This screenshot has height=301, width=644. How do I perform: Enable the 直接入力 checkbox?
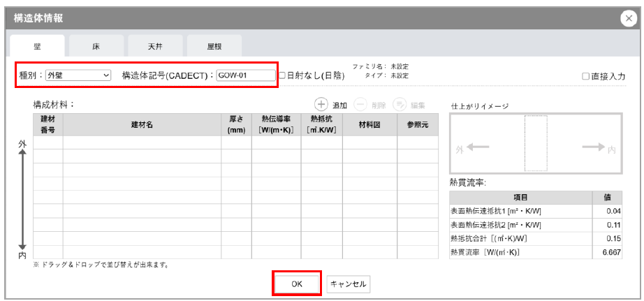585,77
